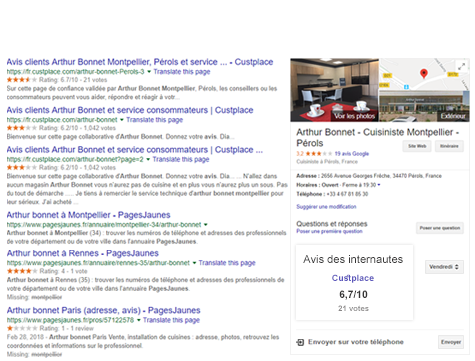
Task: Click the expand map icon
Action: click(x=461, y=66)
